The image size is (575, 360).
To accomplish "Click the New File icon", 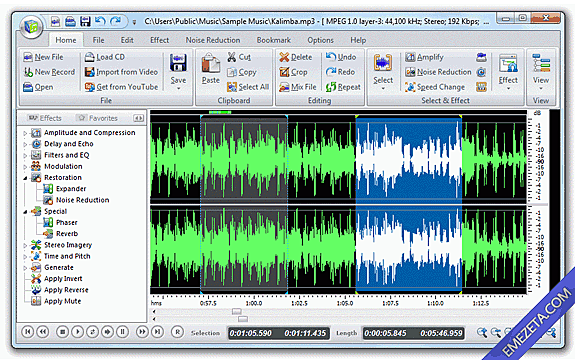I will (x=28, y=57).
